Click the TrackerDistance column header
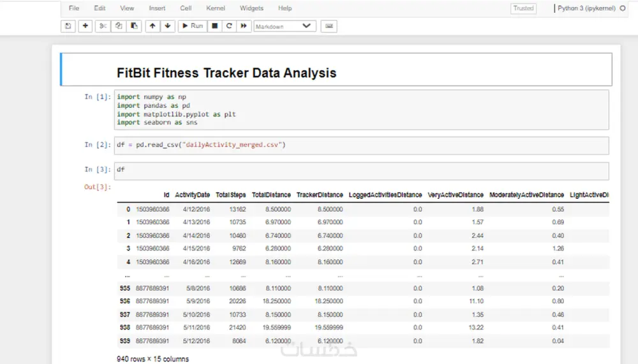 click(320, 195)
